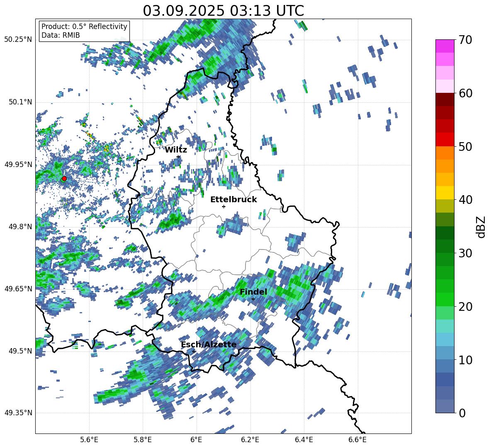
Task: Click the Findel location cross marker
Action: 253,299
